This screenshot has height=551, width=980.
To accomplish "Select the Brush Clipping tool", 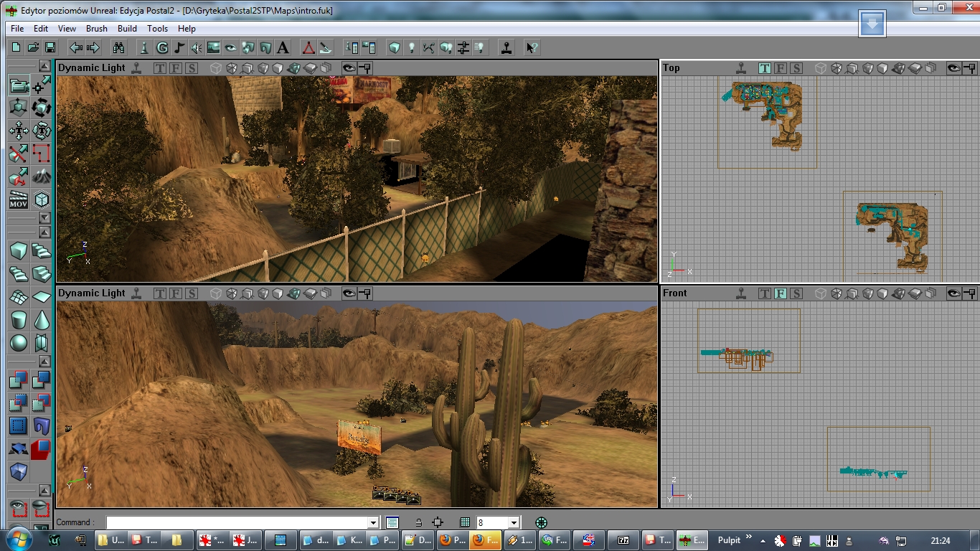I will pyautogui.click(x=19, y=154).
